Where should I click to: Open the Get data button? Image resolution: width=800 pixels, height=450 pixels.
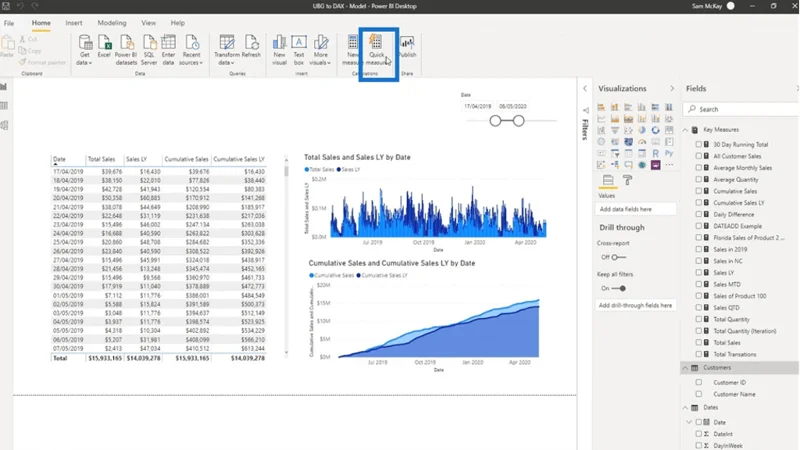[85, 50]
